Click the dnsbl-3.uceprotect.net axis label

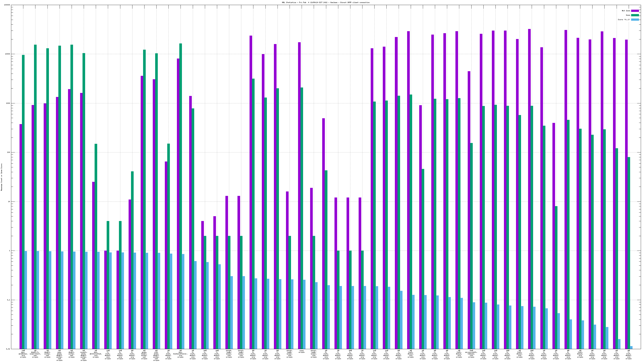[35, 354]
